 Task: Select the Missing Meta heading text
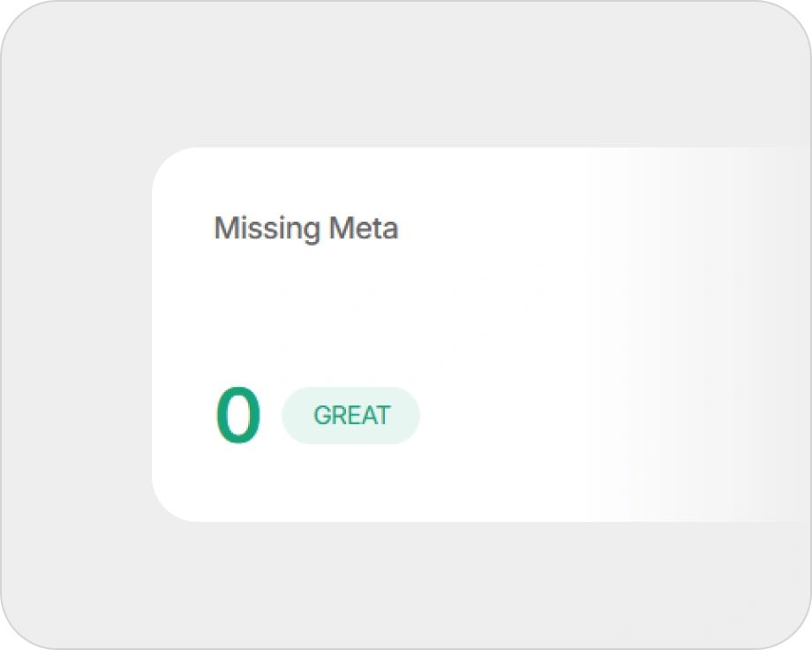click(305, 229)
